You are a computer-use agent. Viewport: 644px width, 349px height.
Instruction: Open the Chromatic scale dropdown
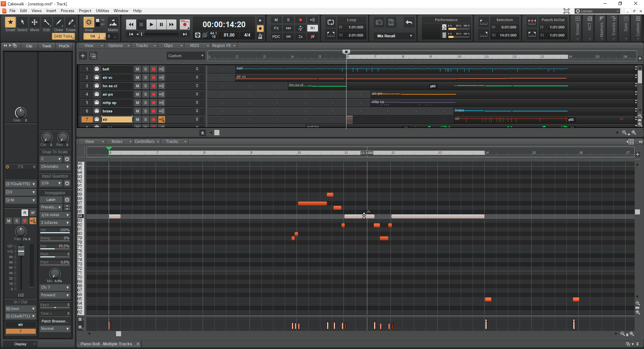click(55, 167)
